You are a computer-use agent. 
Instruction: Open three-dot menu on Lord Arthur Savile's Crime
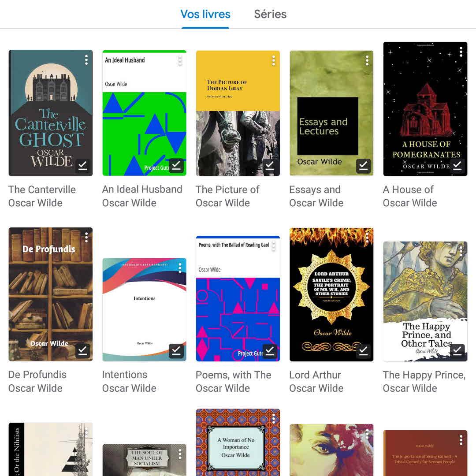point(367,238)
